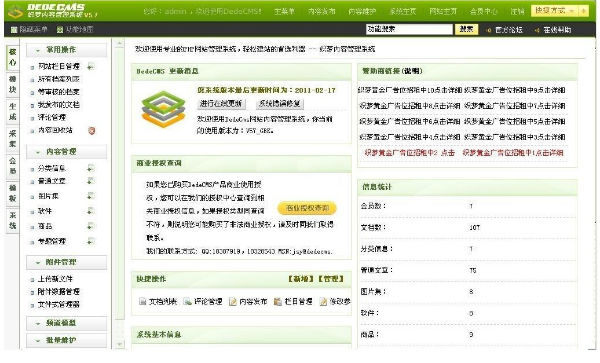Open 会员中心 in the top navigation

click(484, 11)
